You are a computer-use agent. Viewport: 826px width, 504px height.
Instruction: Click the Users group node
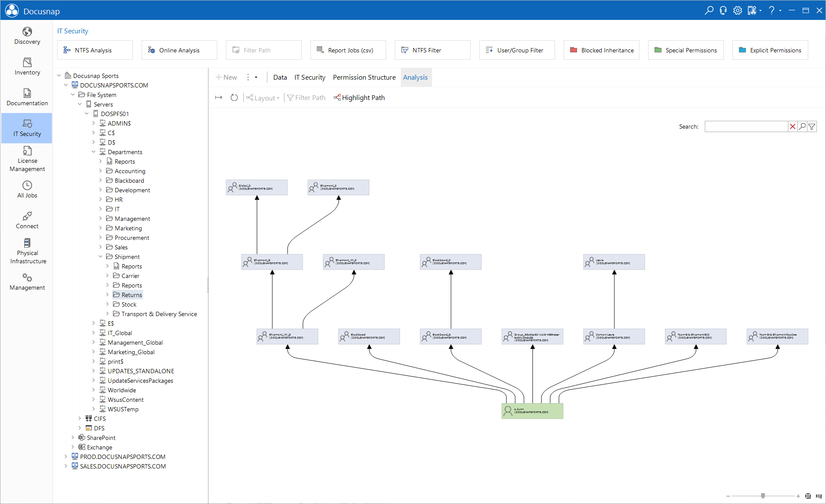(x=614, y=262)
